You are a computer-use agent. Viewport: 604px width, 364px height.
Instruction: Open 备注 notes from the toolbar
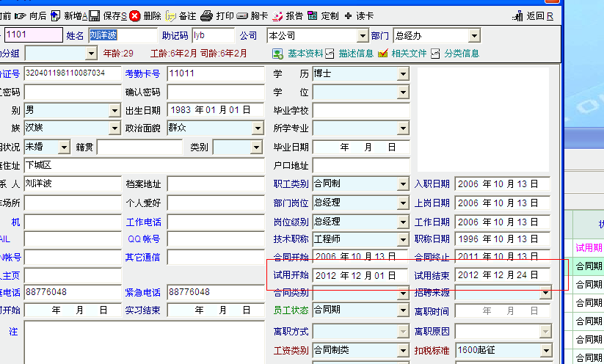point(181,15)
